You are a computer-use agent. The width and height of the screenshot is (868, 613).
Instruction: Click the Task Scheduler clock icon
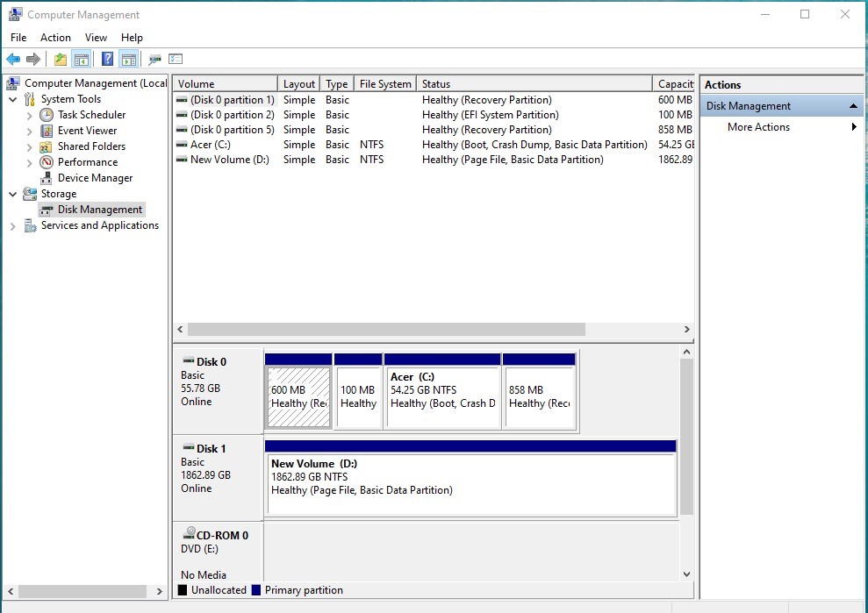click(47, 115)
